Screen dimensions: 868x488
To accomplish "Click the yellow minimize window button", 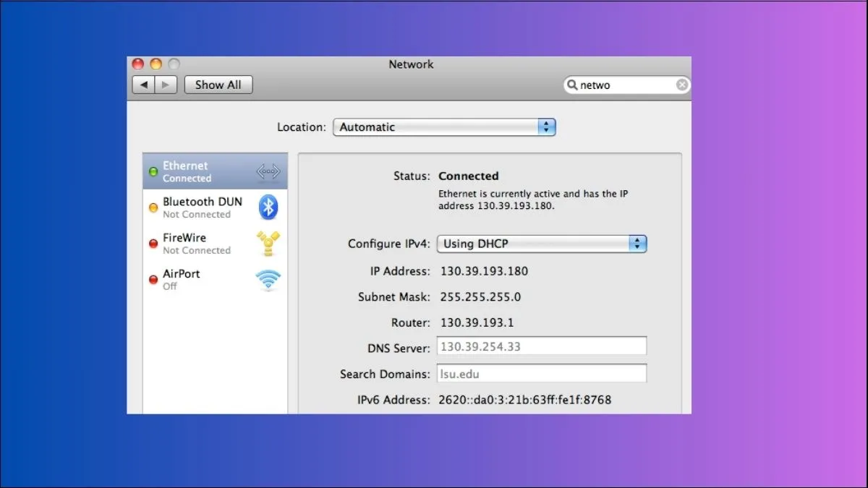I will pos(156,64).
